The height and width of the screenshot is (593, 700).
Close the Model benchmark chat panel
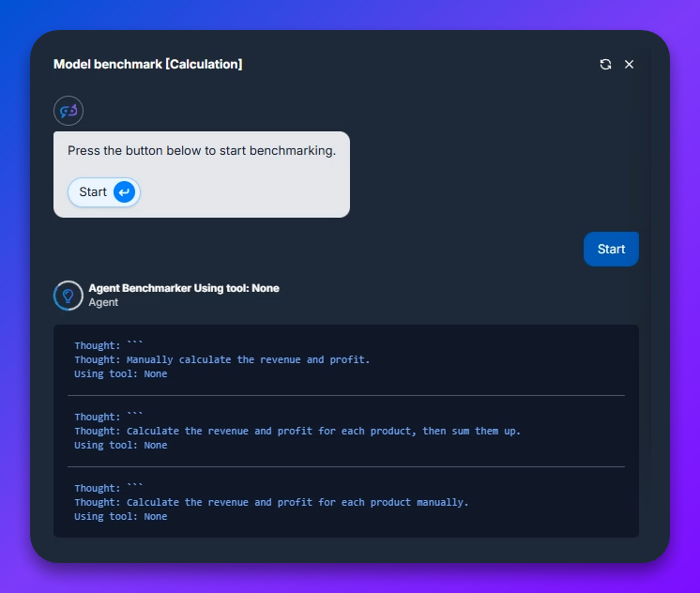pyautogui.click(x=630, y=64)
